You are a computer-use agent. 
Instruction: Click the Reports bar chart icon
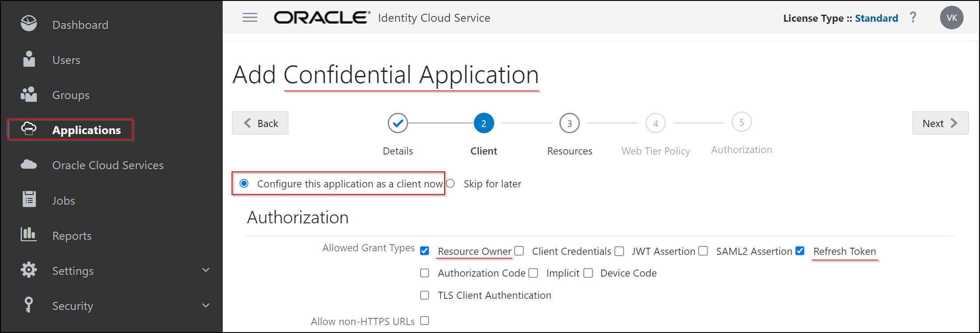point(29,234)
